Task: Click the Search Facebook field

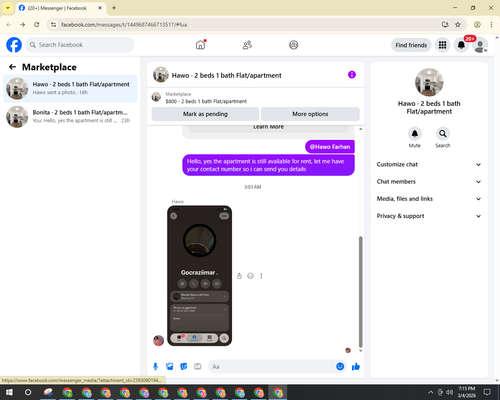Action: [80, 45]
